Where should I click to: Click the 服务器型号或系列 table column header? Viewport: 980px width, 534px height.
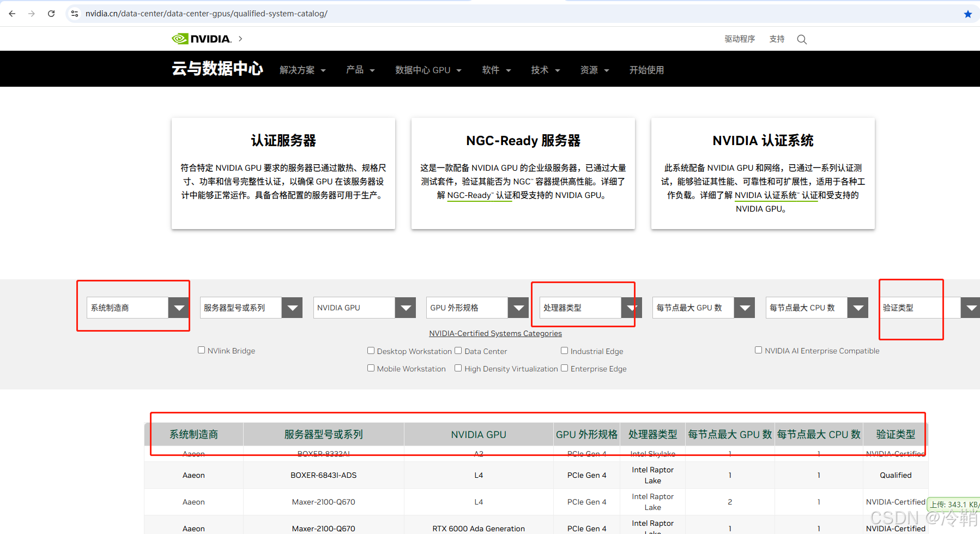(324, 434)
